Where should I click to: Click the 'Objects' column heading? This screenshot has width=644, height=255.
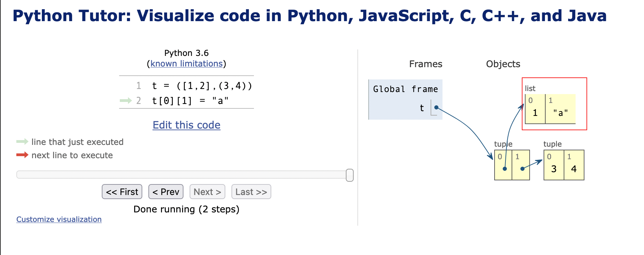pos(503,64)
